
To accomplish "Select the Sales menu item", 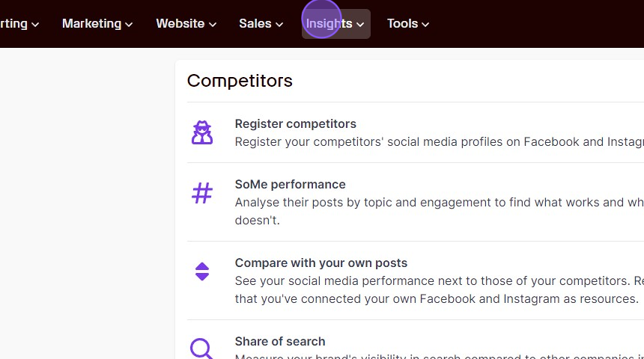I will click(x=261, y=24).
